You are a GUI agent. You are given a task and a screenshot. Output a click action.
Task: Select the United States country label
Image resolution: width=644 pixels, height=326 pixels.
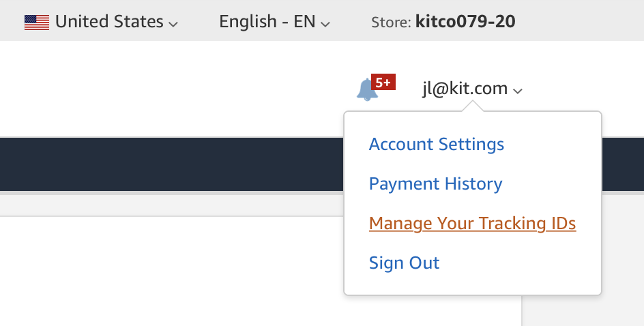(109, 22)
